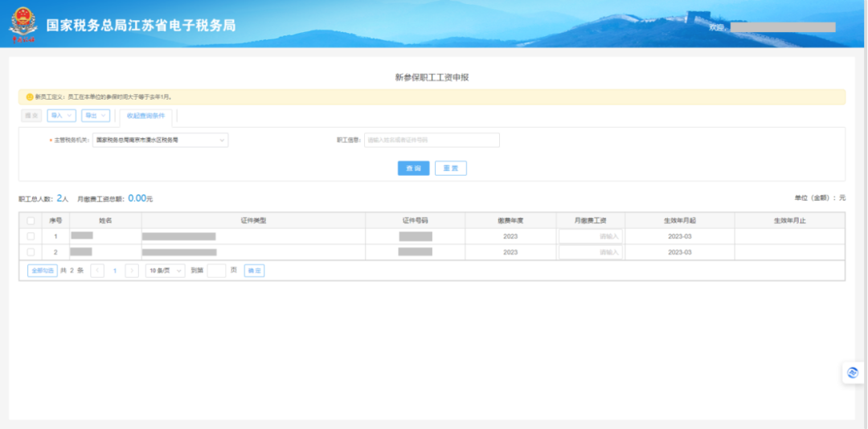Go to next page arrow
868x429 pixels.
132,271
